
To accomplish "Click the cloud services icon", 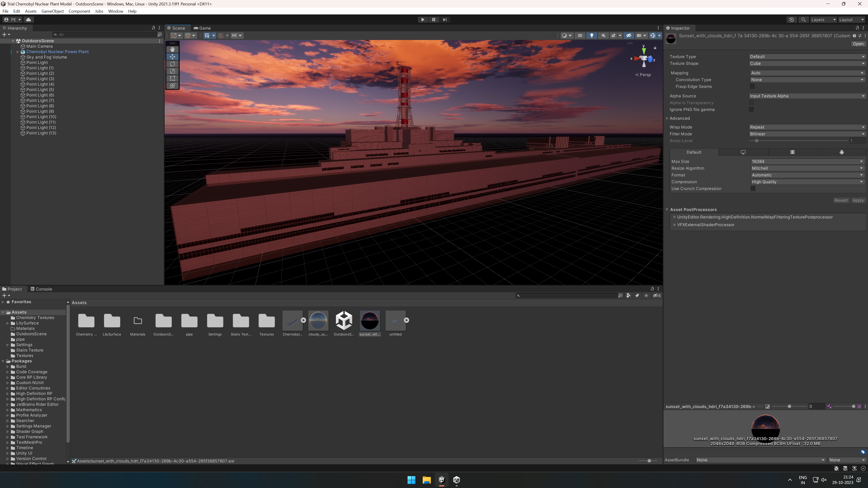I will tap(28, 19).
